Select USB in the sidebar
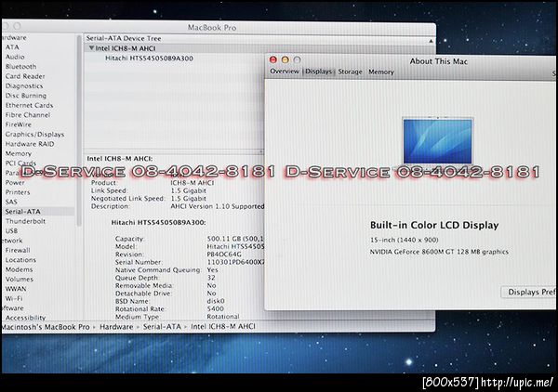The height and width of the screenshot is (392, 558). coord(11,230)
